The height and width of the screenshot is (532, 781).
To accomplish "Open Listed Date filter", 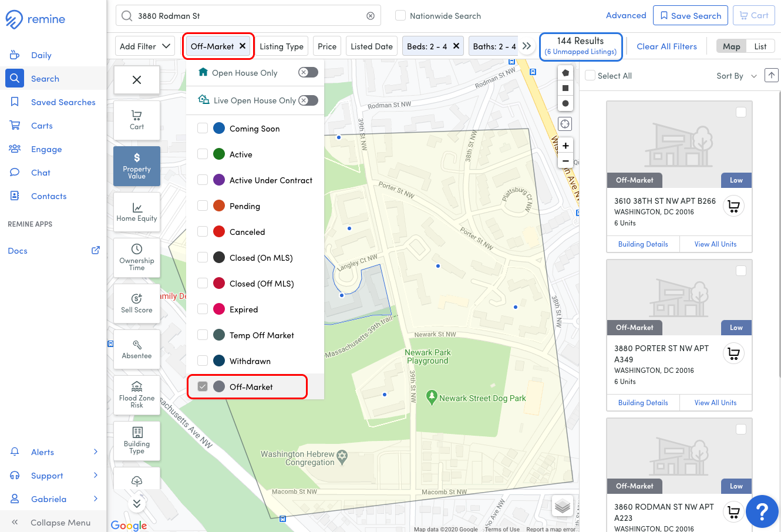I will [x=372, y=46].
